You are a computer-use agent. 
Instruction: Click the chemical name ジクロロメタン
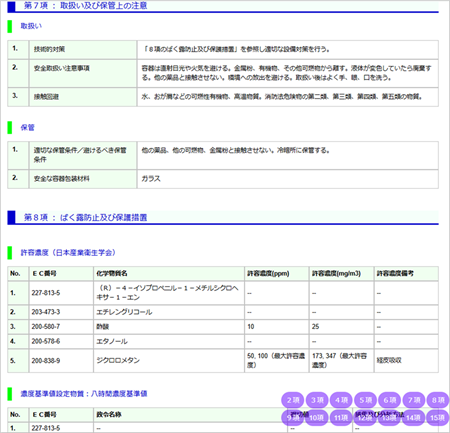point(118,361)
